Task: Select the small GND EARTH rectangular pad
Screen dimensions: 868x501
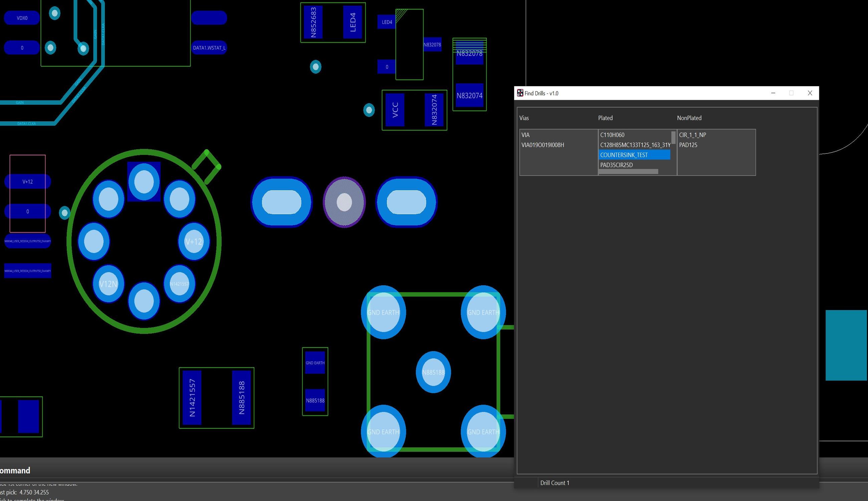Action: pyautogui.click(x=315, y=363)
